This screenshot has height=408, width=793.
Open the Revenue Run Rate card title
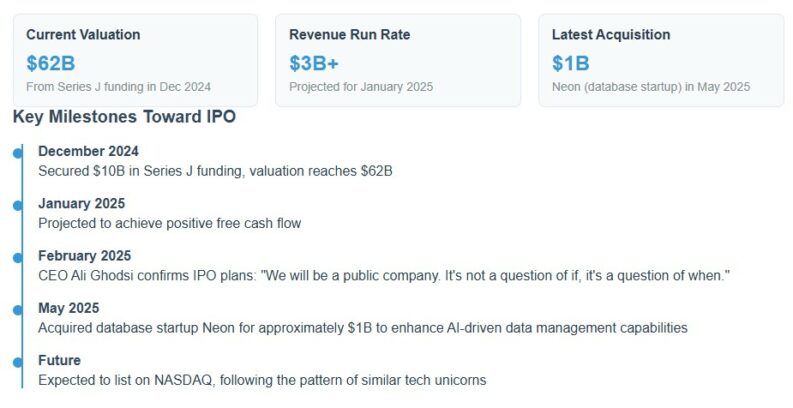[350, 35]
